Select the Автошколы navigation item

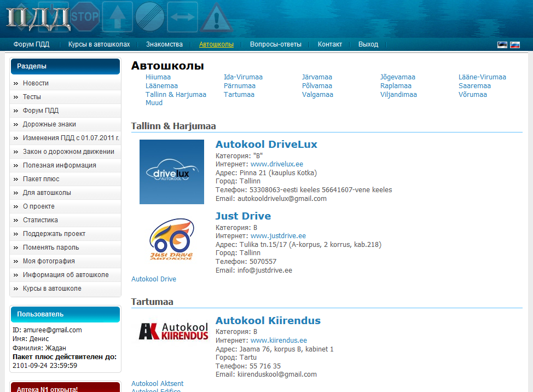click(216, 44)
